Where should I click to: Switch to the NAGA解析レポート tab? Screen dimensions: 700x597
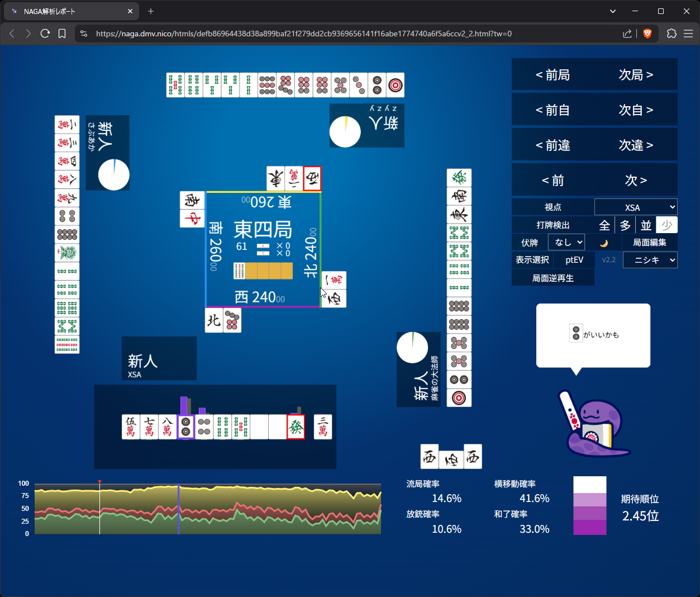pos(67,11)
